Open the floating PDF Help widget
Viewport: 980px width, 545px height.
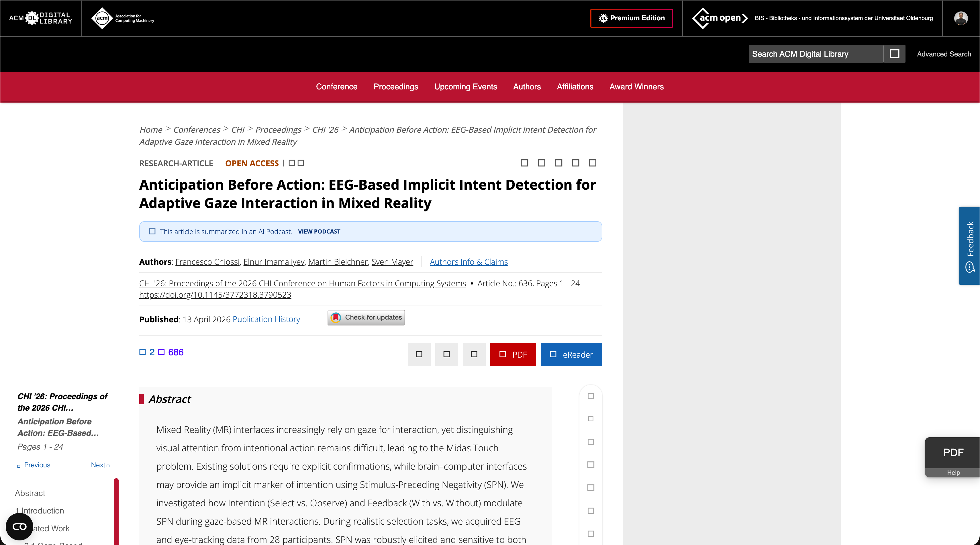[952, 457]
